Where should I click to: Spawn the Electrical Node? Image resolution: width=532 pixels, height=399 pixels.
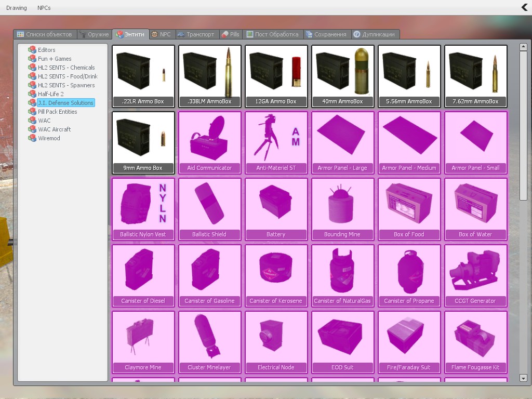(276, 342)
